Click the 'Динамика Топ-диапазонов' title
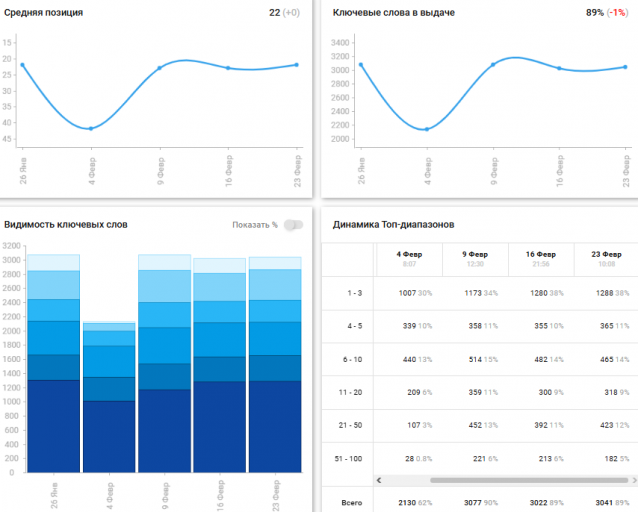This screenshot has height=512, width=638. (x=393, y=225)
